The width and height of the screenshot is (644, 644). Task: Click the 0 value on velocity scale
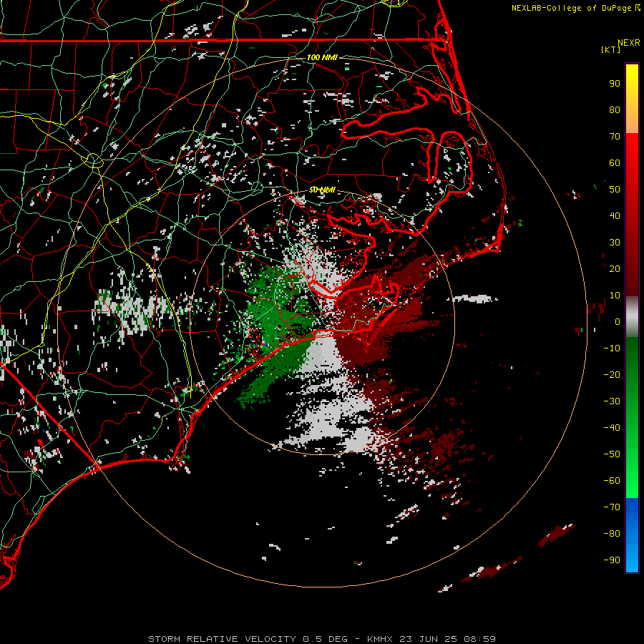click(618, 322)
